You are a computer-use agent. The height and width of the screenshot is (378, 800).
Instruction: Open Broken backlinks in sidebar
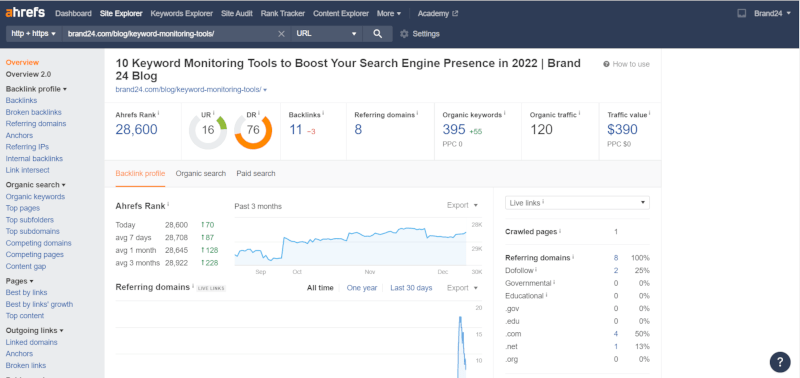pyautogui.click(x=34, y=112)
